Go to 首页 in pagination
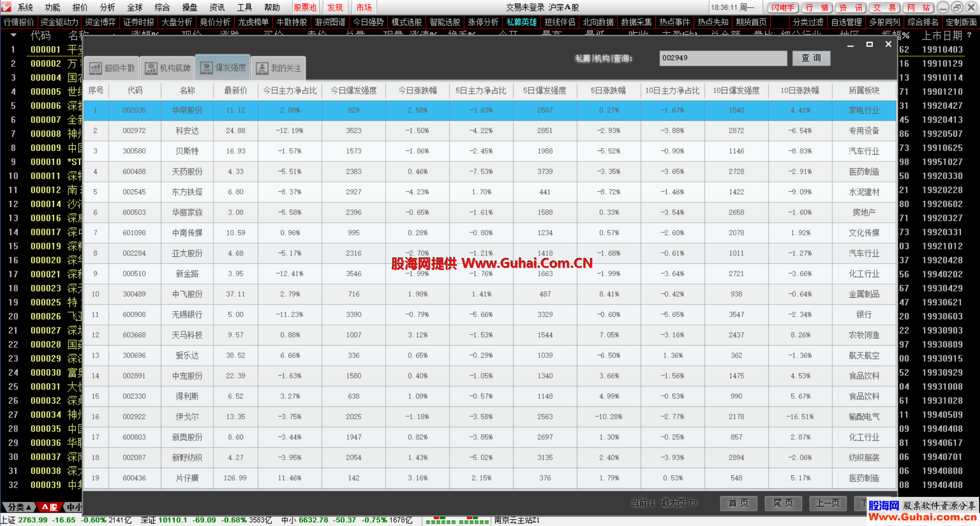The image size is (980, 526). pos(738,503)
